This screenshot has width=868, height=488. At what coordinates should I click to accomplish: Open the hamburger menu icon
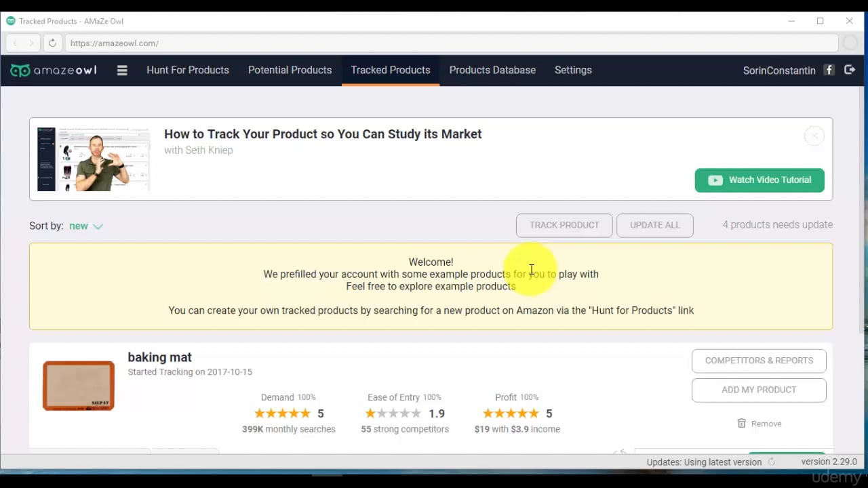tap(122, 70)
